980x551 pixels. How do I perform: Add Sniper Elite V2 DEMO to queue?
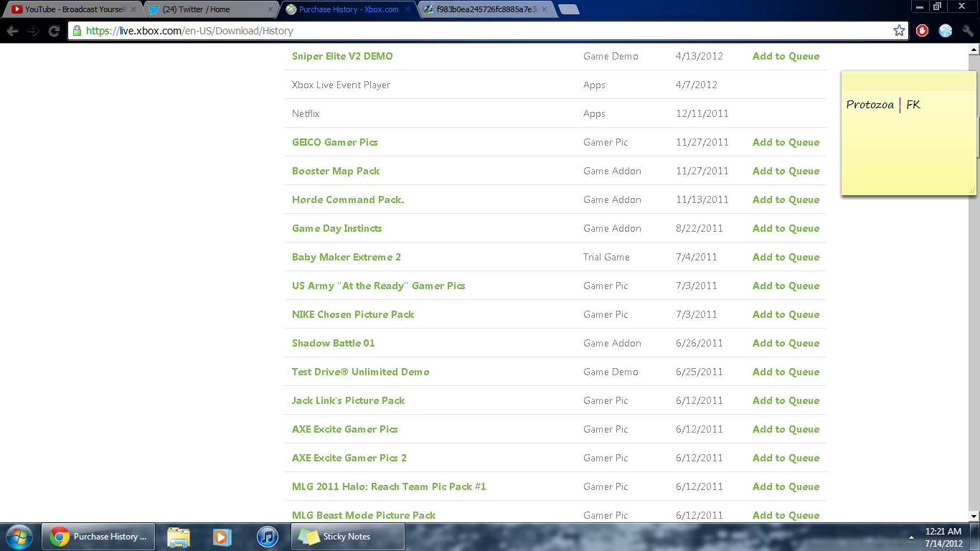click(786, 56)
